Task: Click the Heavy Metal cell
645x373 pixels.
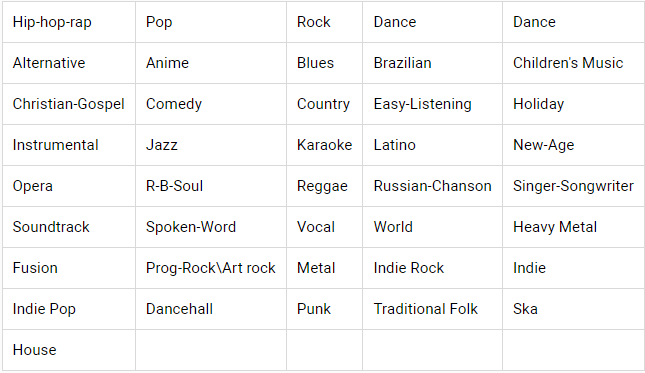Action: click(573, 227)
